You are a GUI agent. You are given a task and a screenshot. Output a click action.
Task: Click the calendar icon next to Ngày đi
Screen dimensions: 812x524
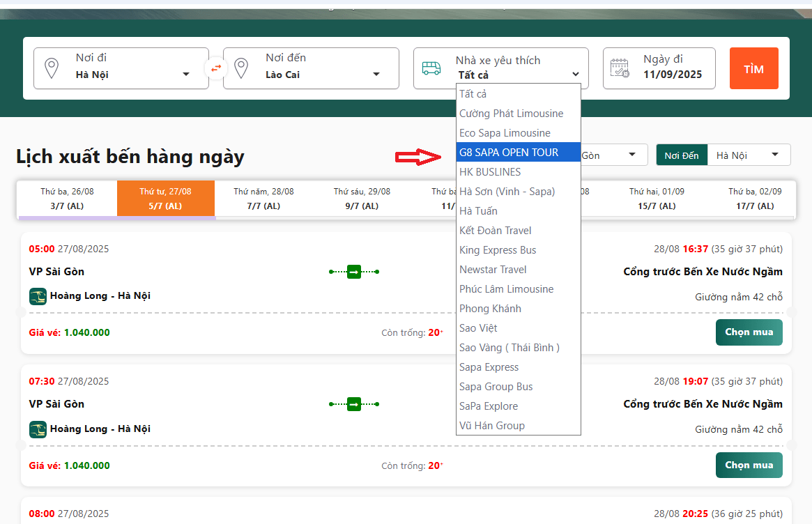(620, 68)
